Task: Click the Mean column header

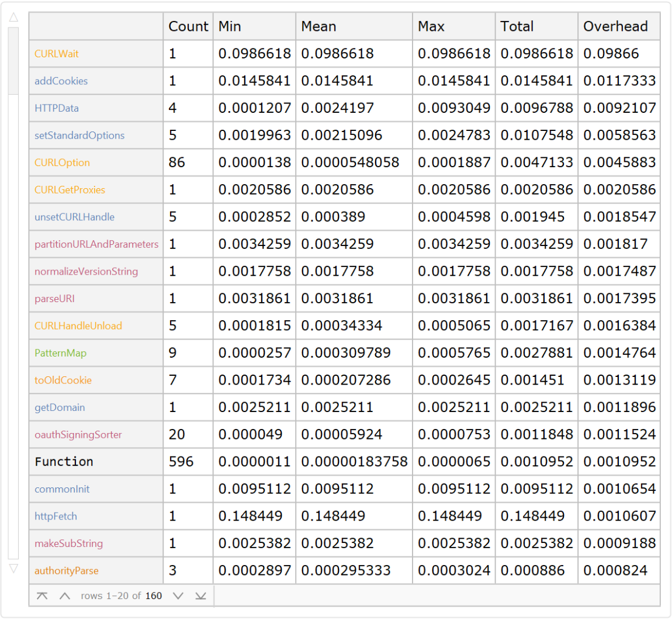Action: tap(318, 26)
